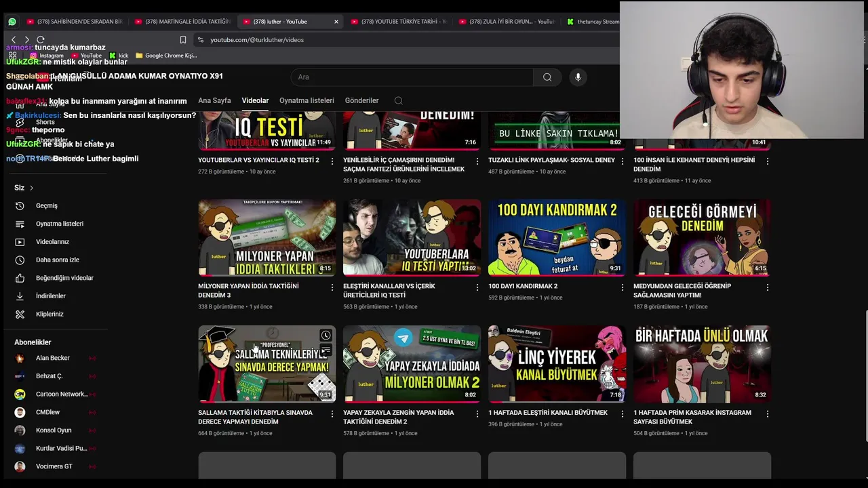Screen dimensions: 868x488
Task: Open Daha sonra izle list
Action: point(58,260)
